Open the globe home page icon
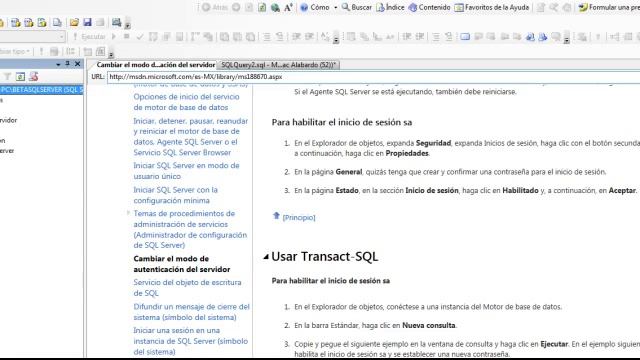Image resolution: width=640 pixels, height=360 pixels. tap(275, 7)
